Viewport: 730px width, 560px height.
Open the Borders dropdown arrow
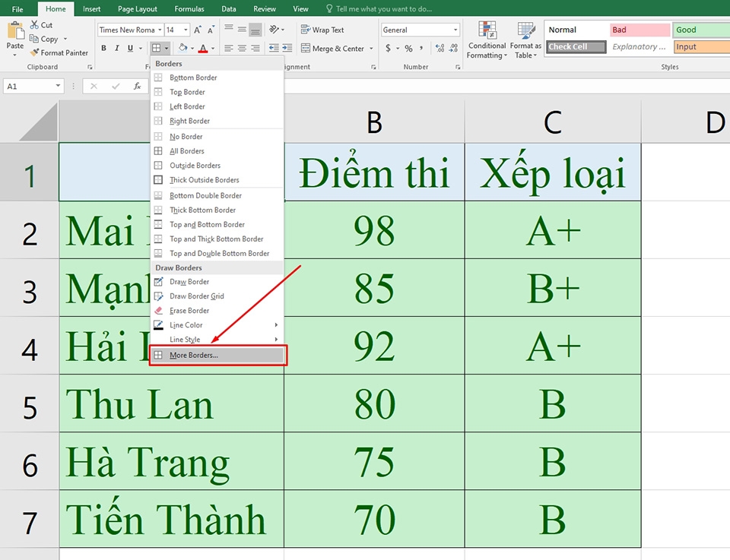click(x=167, y=48)
